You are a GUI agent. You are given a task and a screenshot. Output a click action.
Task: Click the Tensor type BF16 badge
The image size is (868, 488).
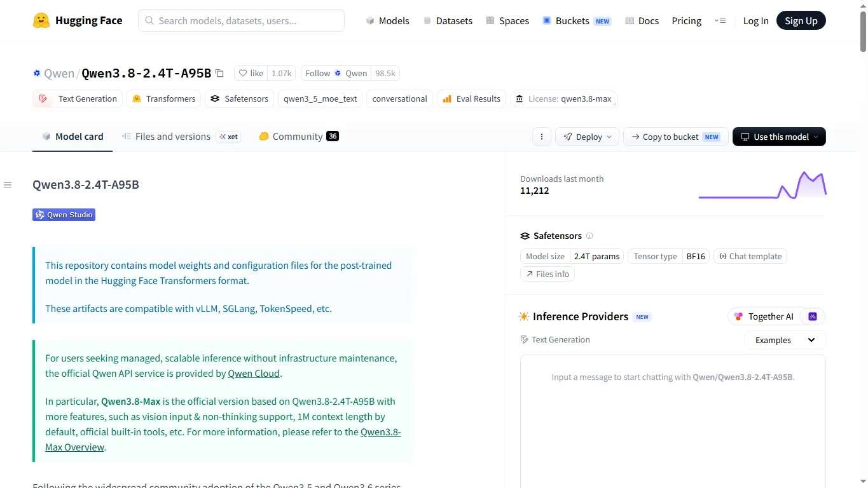click(x=669, y=256)
